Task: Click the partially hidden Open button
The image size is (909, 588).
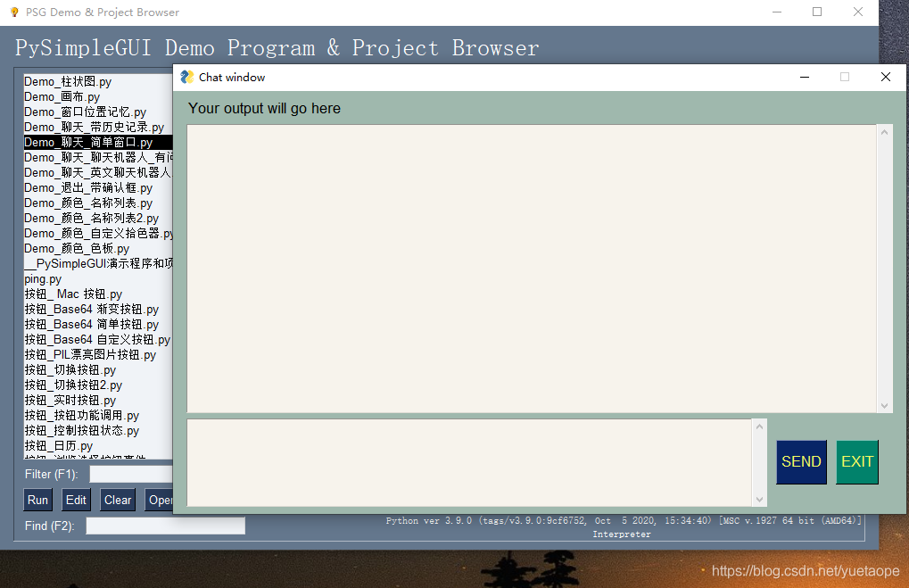Action: (159, 500)
